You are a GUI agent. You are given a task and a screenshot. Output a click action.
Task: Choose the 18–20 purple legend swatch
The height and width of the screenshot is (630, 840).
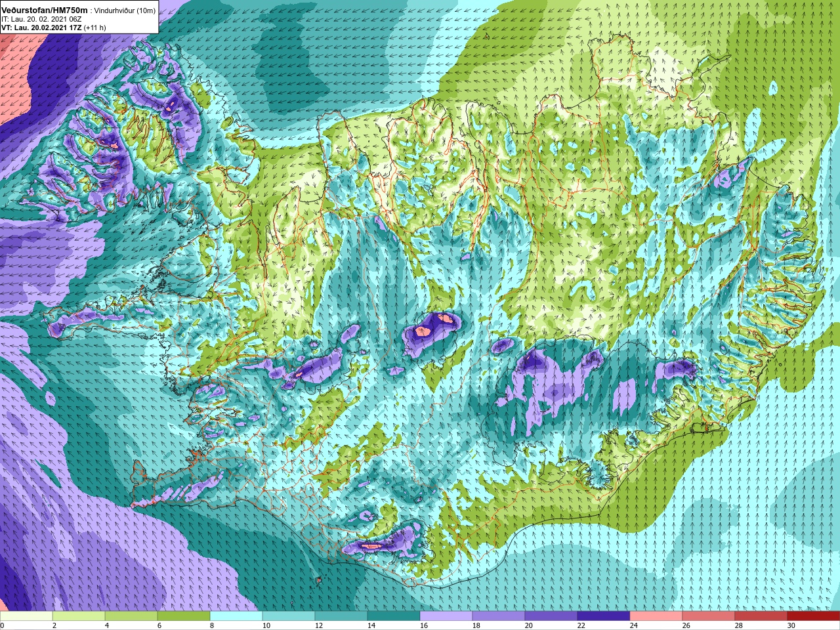pos(499,616)
